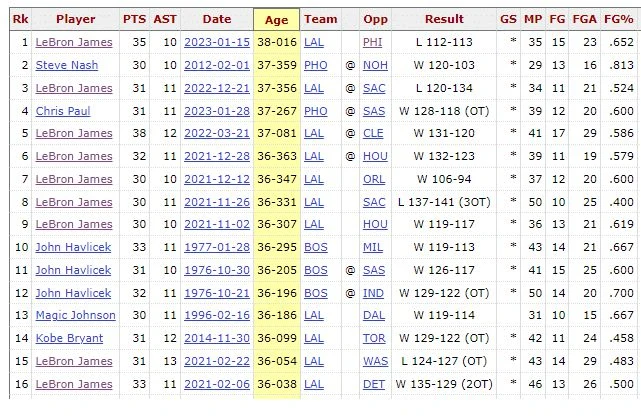Sort table by PTS column header
Screen dimensions: 641x420
134,19
